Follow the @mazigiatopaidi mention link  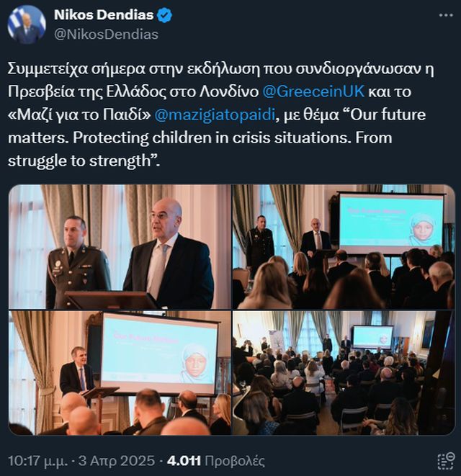coord(215,115)
